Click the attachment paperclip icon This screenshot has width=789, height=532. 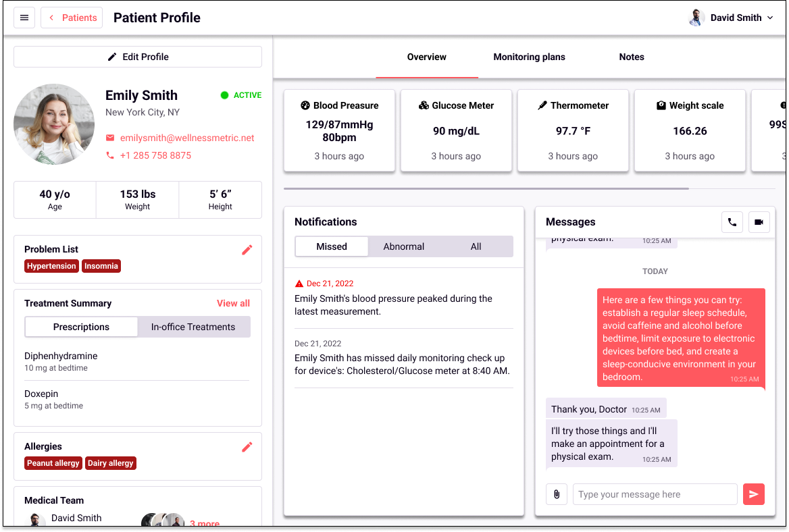point(557,494)
